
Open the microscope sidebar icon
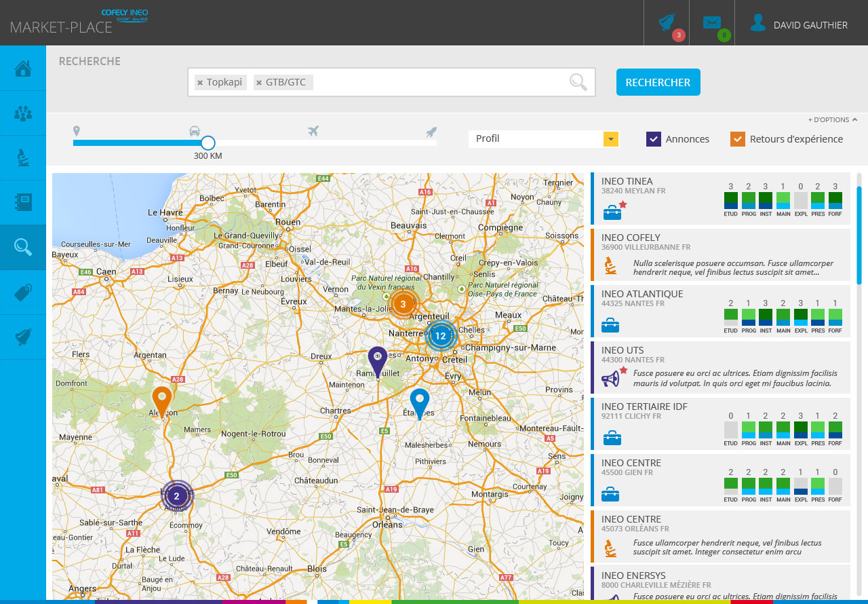[23, 157]
